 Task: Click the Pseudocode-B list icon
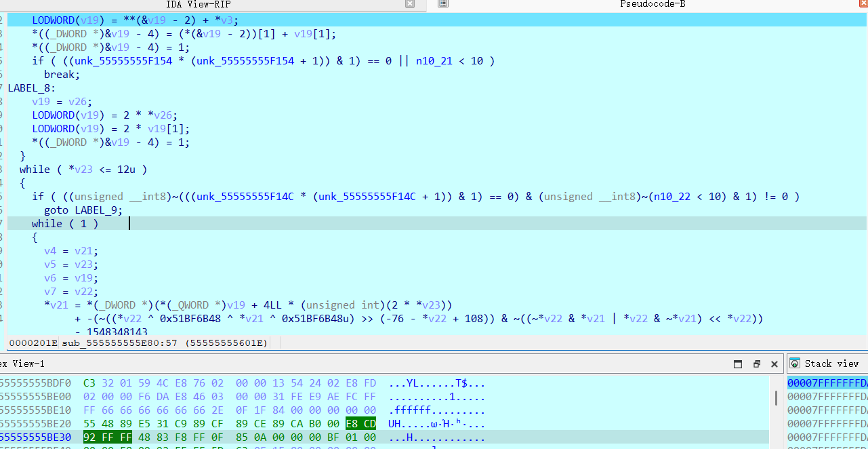(x=442, y=4)
